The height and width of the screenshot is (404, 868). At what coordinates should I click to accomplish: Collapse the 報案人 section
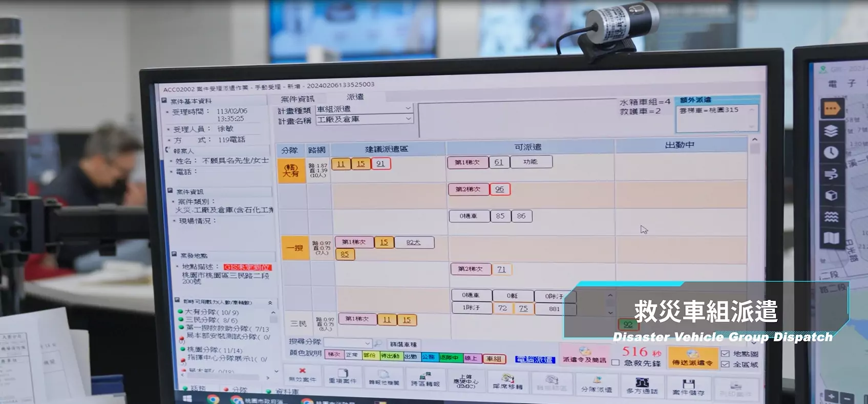click(x=167, y=150)
